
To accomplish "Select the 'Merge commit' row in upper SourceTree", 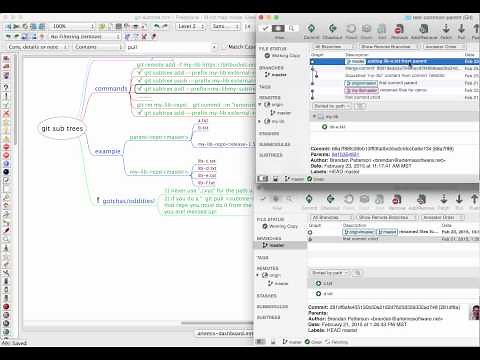I will pyautogui.click(x=395, y=68).
